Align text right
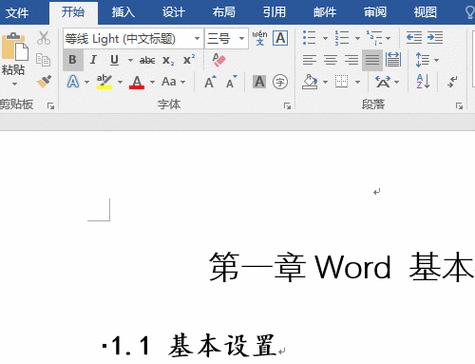The width and height of the screenshot is (475, 364). tap(351, 60)
